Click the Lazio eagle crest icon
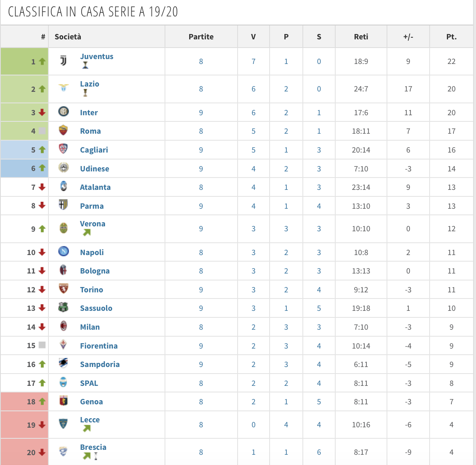Image resolution: width=476 pixels, height=465 pixels. point(63,88)
